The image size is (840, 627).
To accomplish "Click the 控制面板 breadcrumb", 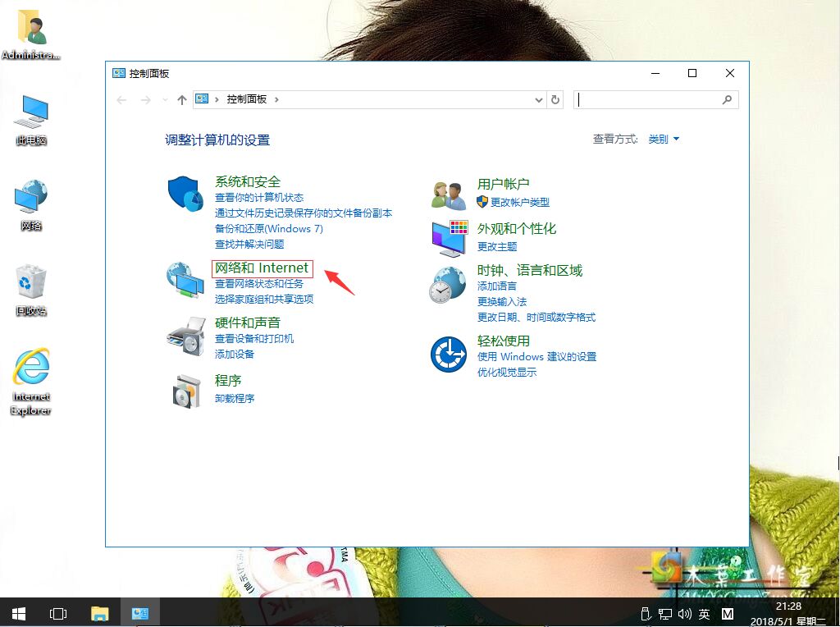I will 247,99.
